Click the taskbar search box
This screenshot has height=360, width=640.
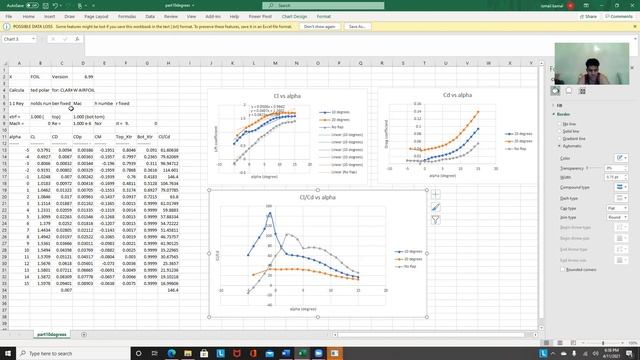[x=73, y=353]
